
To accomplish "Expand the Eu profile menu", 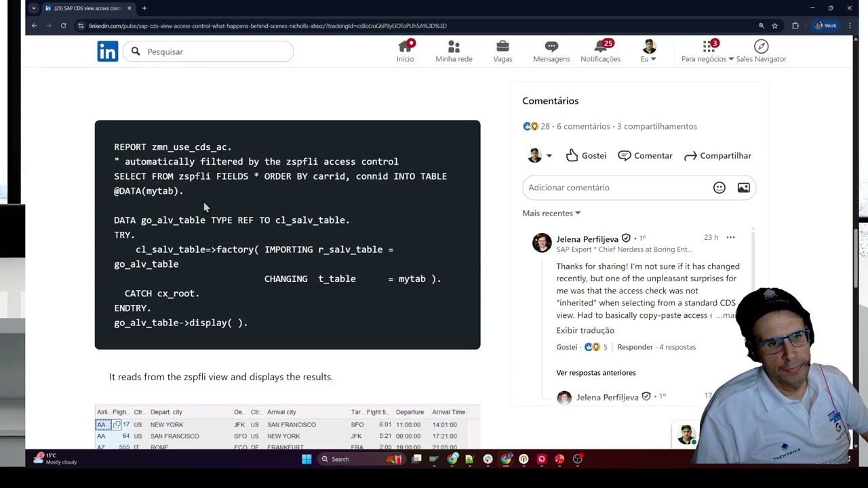I will [x=649, y=52].
